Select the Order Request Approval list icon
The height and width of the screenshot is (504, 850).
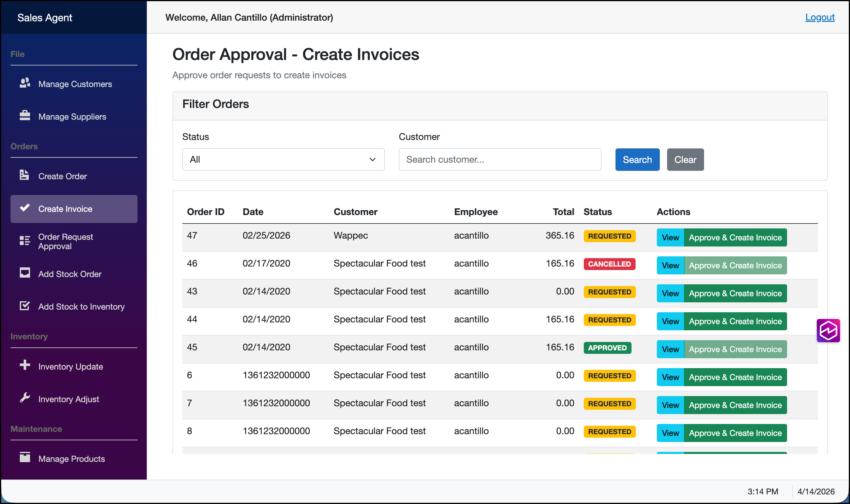tap(24, 240)
